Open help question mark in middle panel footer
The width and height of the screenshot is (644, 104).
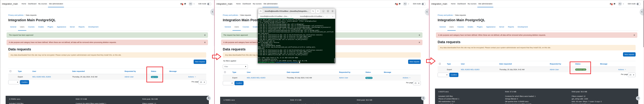pyautogui.click(x=423, y=98)
